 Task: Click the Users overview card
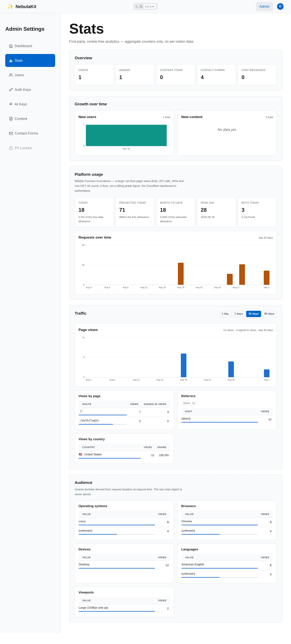pos(94,75)
